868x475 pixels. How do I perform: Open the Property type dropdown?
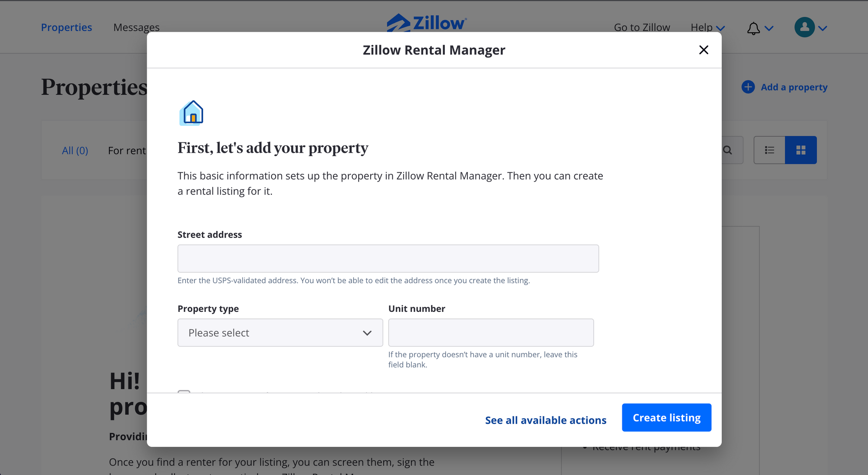280,333
